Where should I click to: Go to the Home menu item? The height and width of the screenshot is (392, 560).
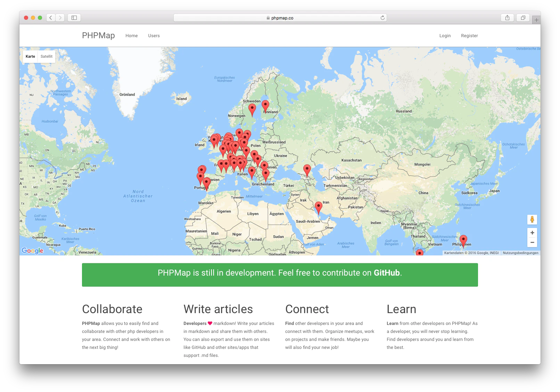(x=132, y=36)
